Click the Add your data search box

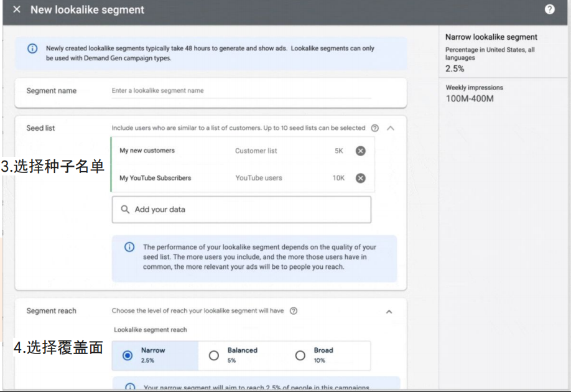249,210
